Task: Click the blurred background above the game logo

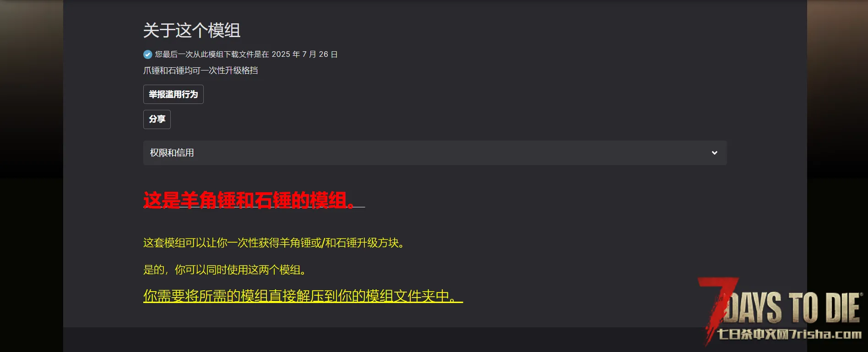Action: tap(837, 137)
